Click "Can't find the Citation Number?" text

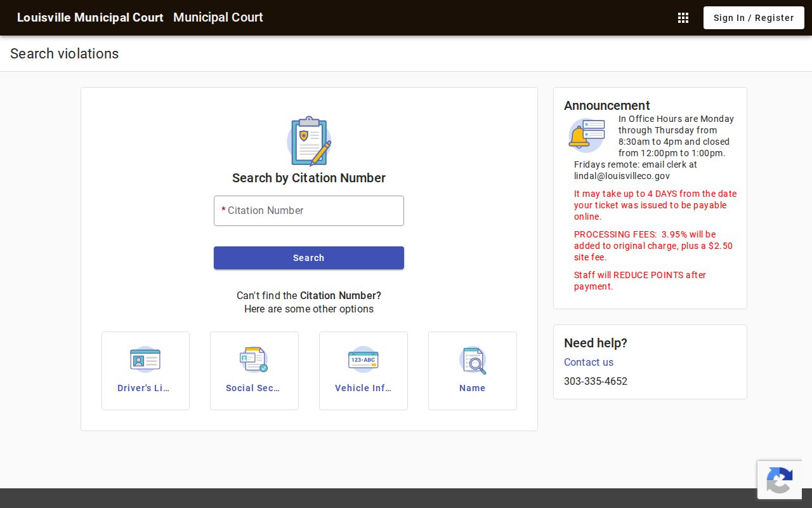point(309,295)
